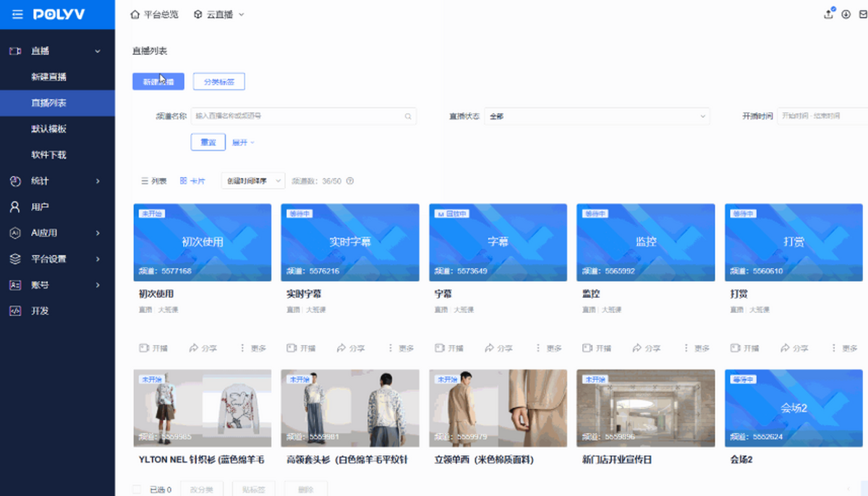The width and height of the screenshot is (868, 496).
Task: Click 分享 share icon under 实时字幕 card
Action: 341,349
